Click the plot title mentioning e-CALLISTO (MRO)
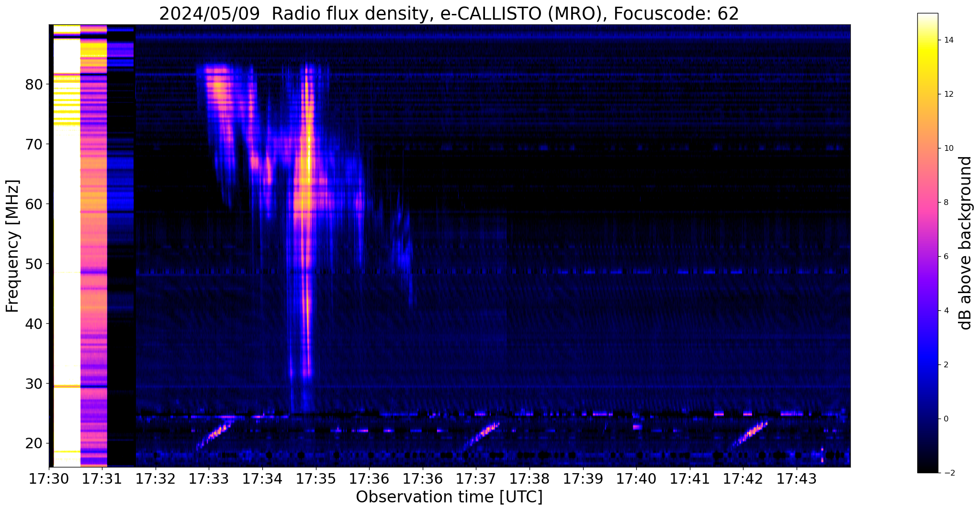 449,13
